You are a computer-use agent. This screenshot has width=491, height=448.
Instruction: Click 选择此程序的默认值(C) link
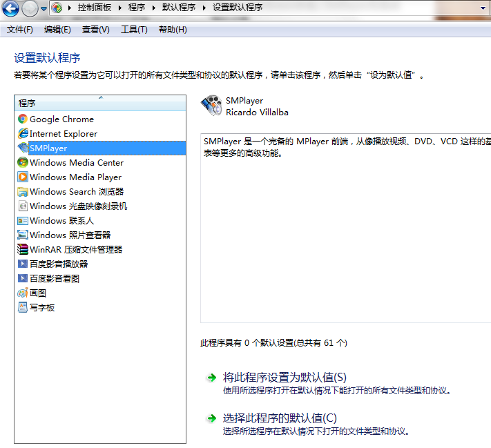pos(280,418)
